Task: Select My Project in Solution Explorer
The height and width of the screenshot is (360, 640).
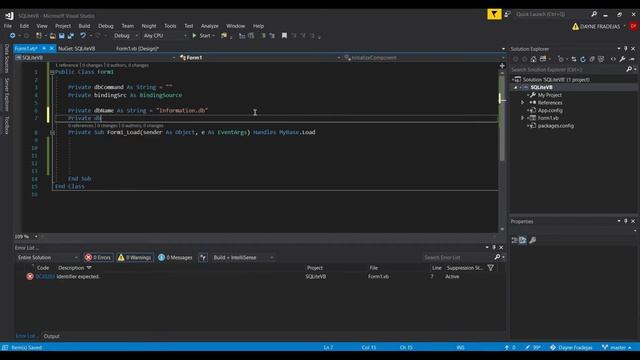Action: click(549, 95)
